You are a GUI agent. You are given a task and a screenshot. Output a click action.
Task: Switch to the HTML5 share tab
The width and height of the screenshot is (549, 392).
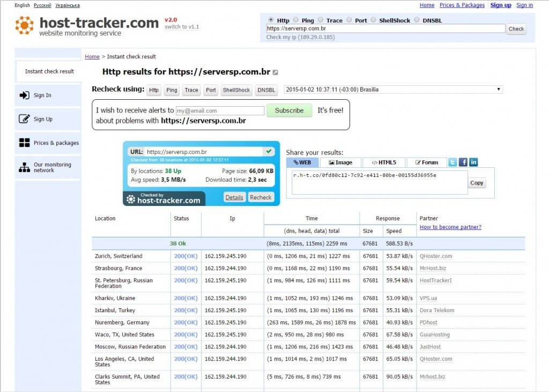[x=384, y=162]
